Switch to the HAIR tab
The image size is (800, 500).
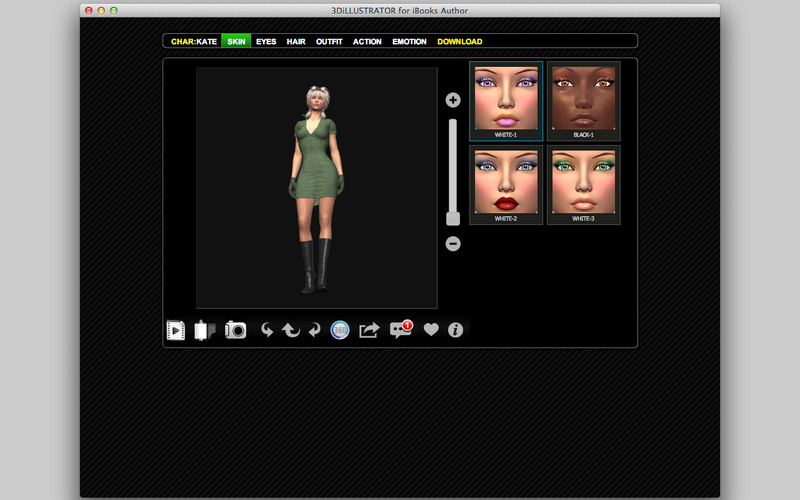click(x=296, y=41)
